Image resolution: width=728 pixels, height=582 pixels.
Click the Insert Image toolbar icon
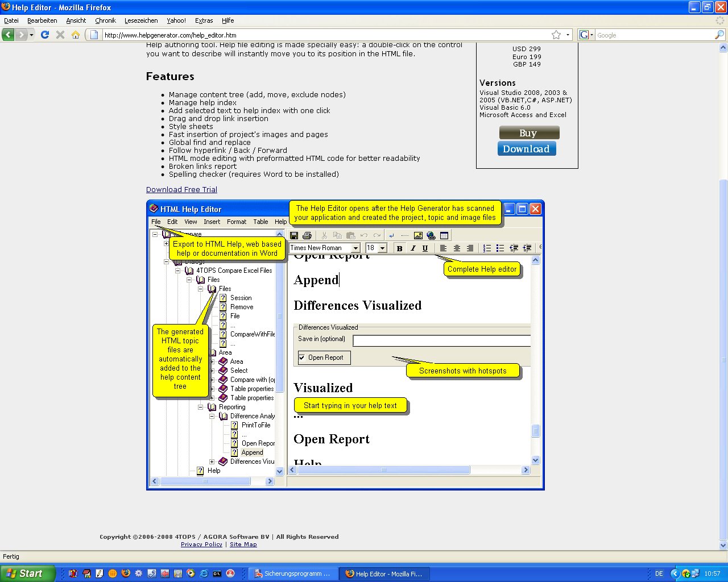click(x=418, y=235)
